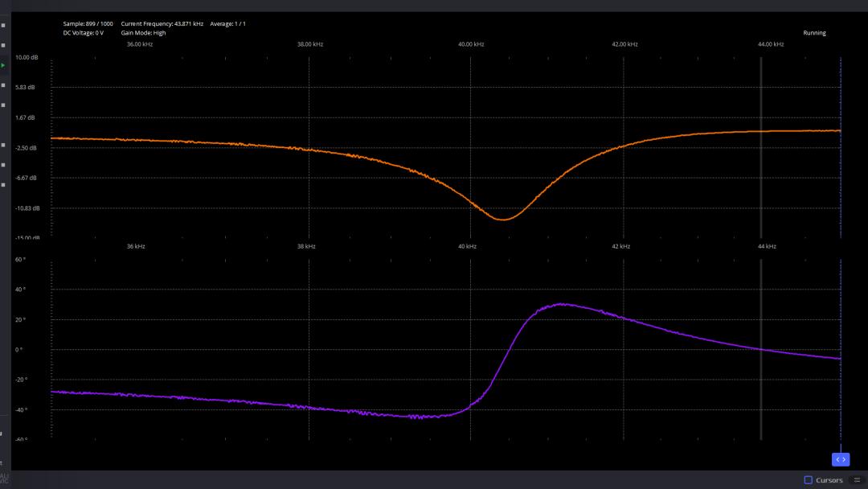Click the 40.00 kHz top axis label

pos(471,44)
